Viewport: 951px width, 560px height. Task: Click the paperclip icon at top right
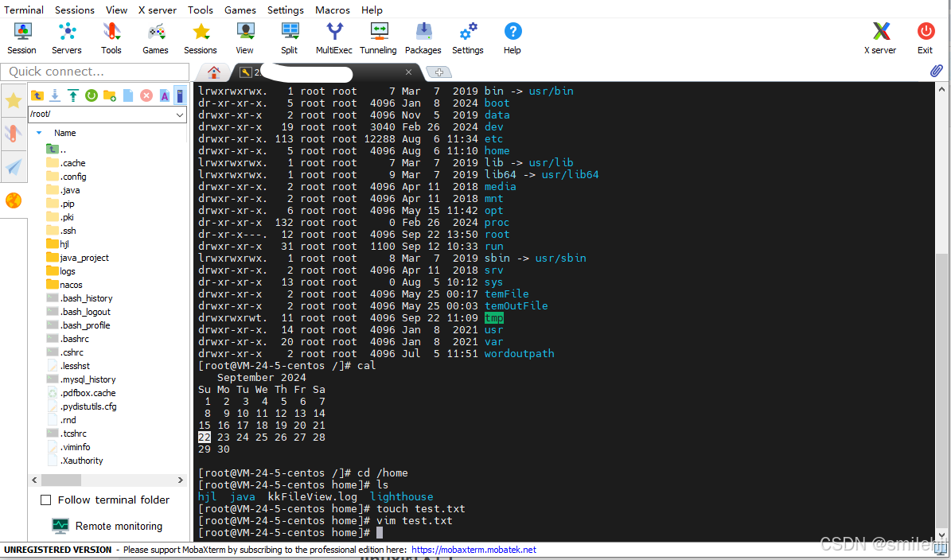click(x=936, y=71)
